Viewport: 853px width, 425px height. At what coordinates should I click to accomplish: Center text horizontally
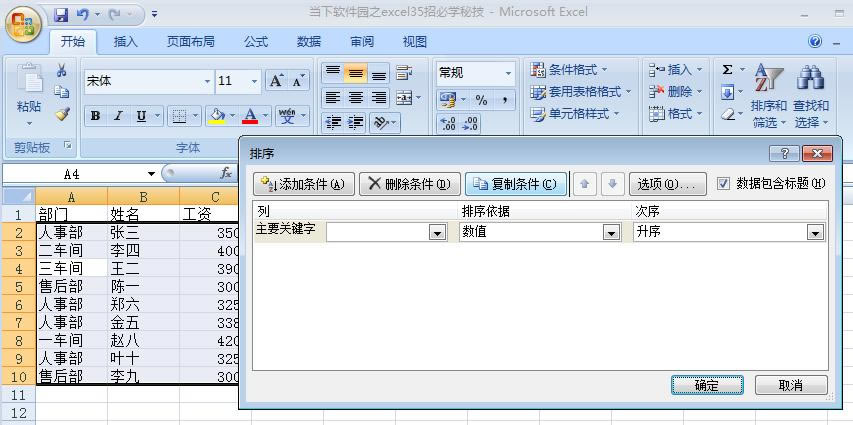pos(356,98)
